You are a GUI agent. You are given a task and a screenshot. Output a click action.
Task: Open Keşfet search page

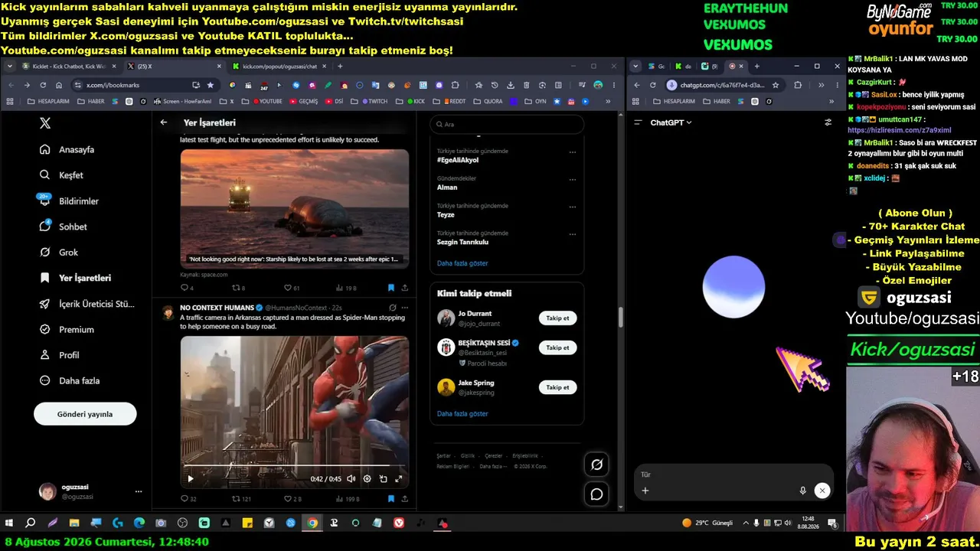coord(62,175)
